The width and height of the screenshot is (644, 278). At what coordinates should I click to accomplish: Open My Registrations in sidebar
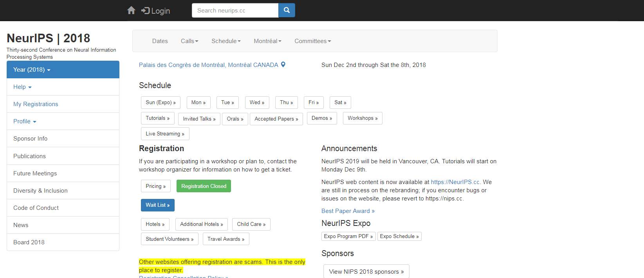(63, 104)
